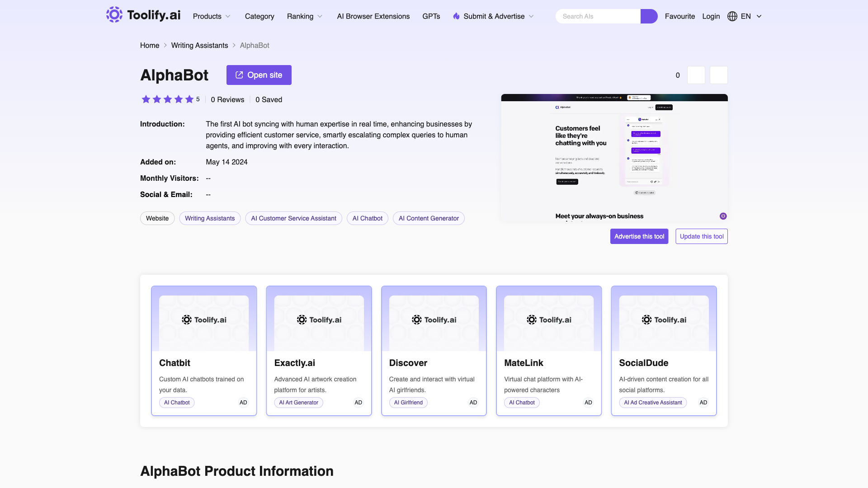Click the Login link
The width and height of the screenshot is (868, 488).
point(711,16)
